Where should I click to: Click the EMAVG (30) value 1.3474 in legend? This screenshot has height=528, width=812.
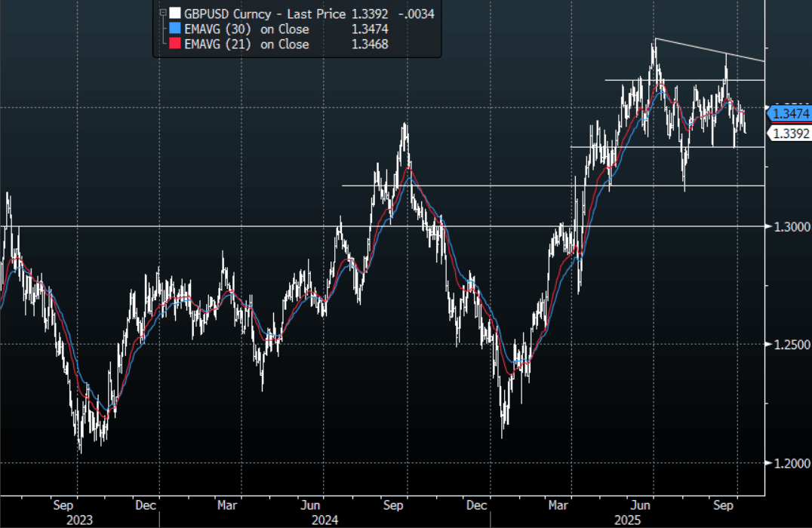click(x=368, y=29)
